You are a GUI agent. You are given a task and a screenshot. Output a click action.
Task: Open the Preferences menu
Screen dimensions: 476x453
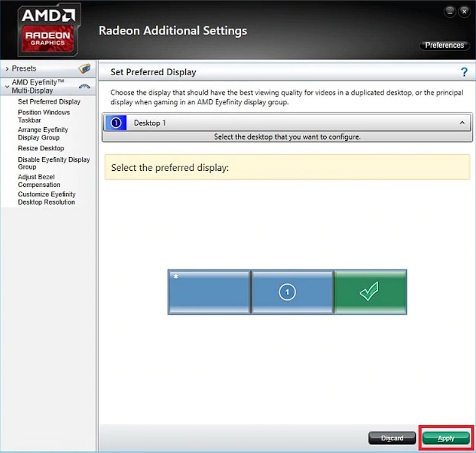tap(444, 45)
